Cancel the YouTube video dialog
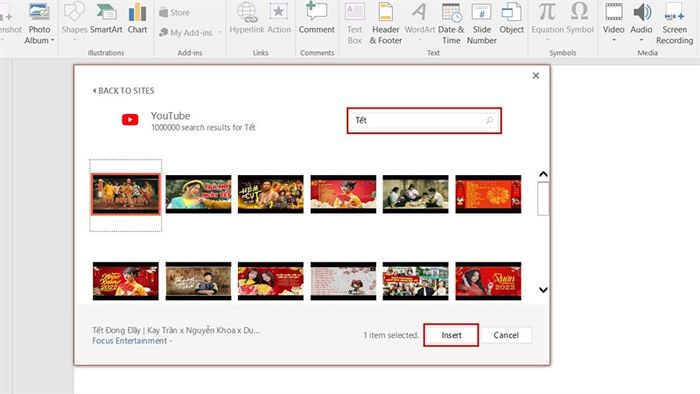700x394 pixels. (506, 335)
